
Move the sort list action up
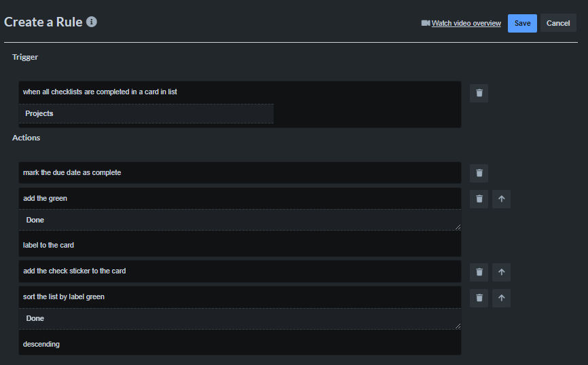[501, 298]
